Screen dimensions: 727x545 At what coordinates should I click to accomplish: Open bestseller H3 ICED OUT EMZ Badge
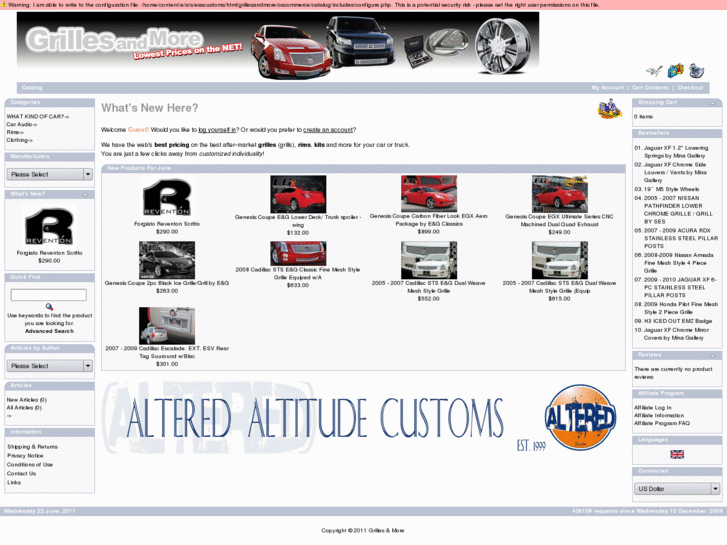pyautogui.click(x=678, y=321)
